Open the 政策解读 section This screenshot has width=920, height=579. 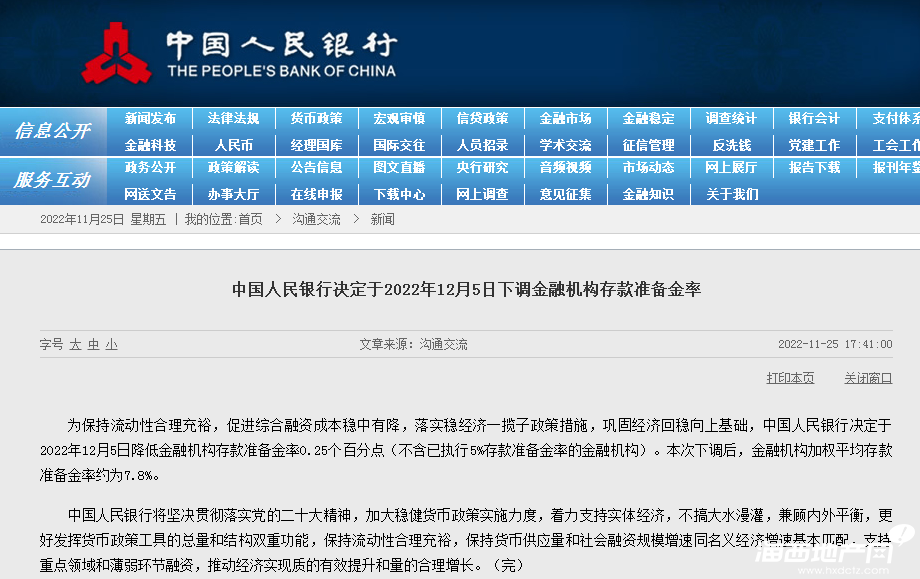pyautogui.click(x=234, y=168)
